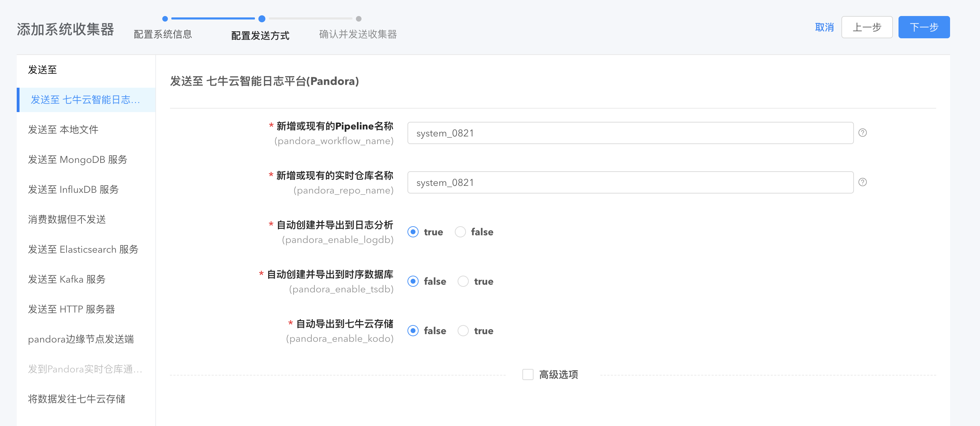Select 发送至 HTTP 服务器 option
This screenshot has width=980, height=426.
[x=86, y=309]
